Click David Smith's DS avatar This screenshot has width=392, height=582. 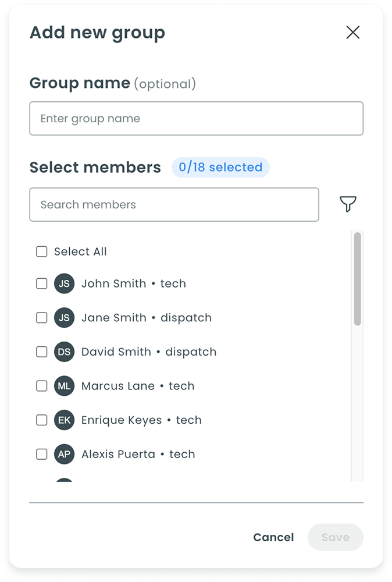(x=65, y=352)
